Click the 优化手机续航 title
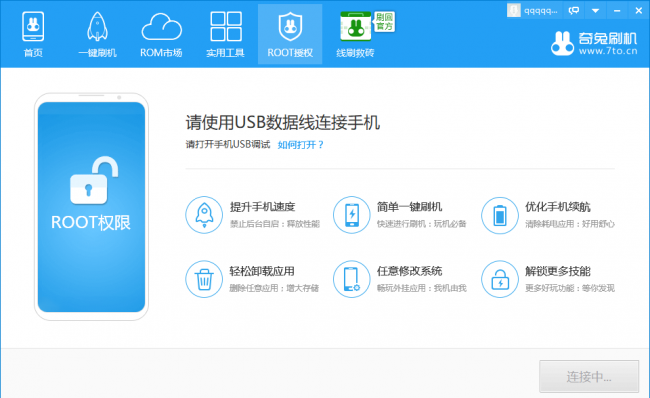Screen dimensions: 650x398 pos(558,206)
